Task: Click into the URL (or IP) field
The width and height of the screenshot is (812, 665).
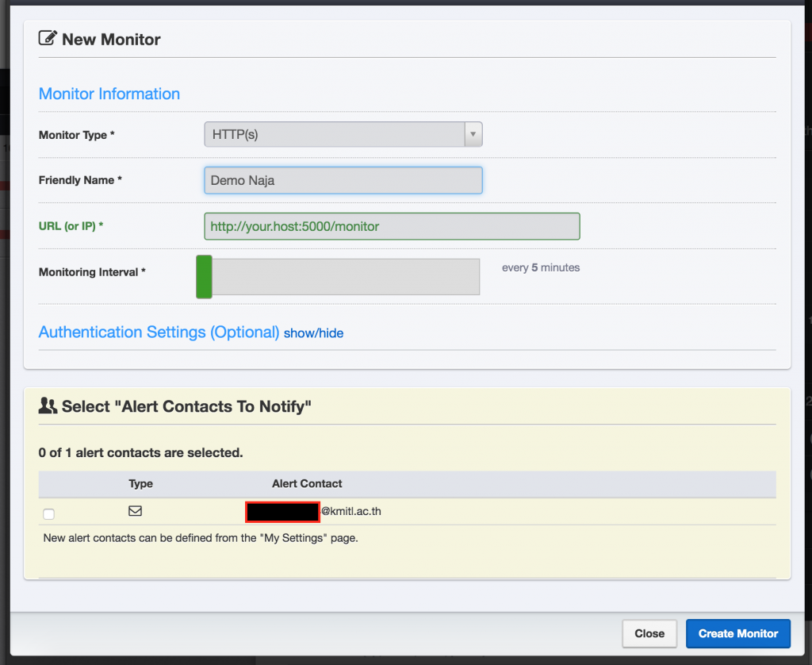Action: pos(392,226)
